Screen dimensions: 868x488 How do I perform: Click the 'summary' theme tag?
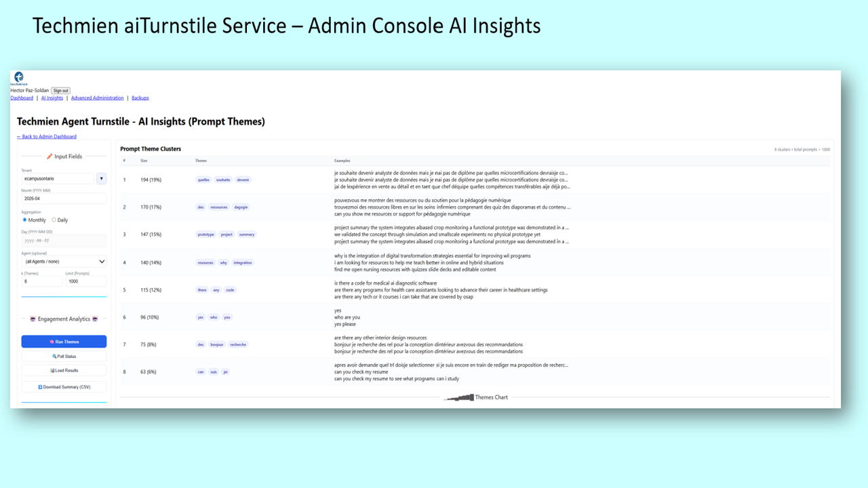(x=247, y=235)
